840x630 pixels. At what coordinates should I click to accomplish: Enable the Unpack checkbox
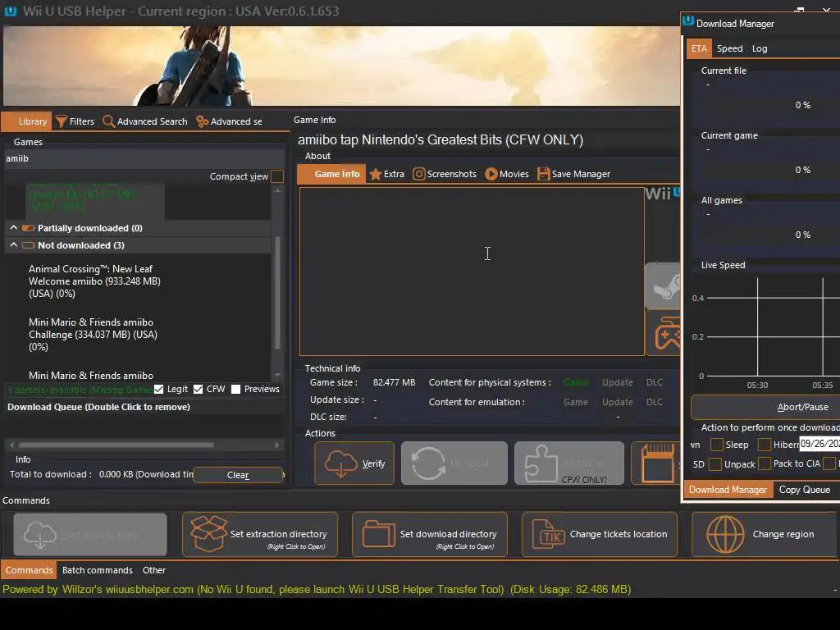click(x=715, y=464)
